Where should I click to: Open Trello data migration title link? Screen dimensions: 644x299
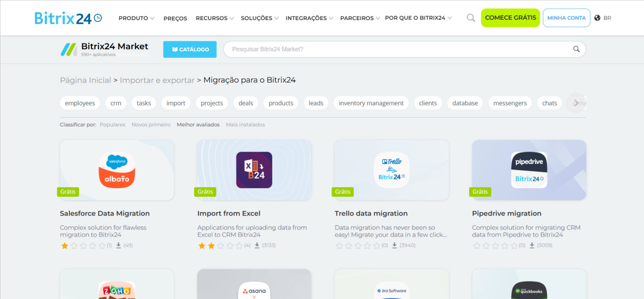[371, 213]
